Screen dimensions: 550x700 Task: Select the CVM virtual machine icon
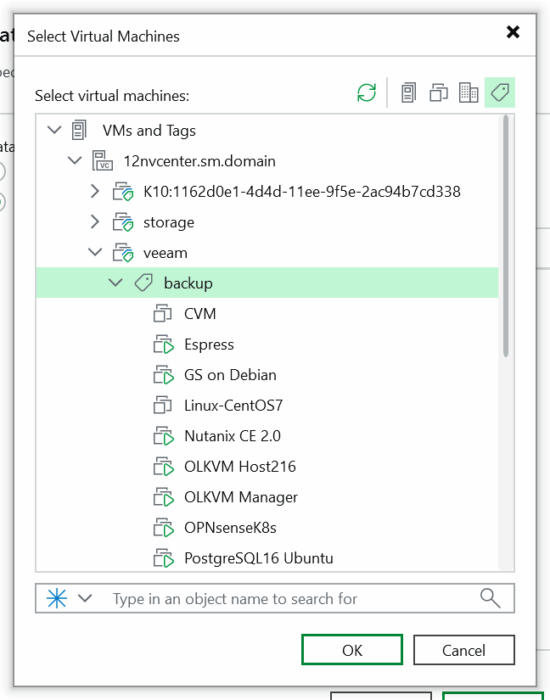[x=162, y=313]
